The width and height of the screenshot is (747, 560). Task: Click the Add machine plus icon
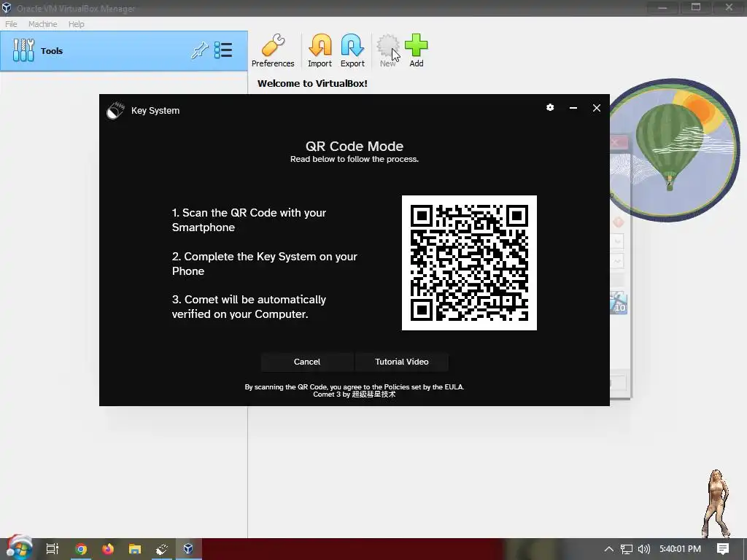coord(417,51)
